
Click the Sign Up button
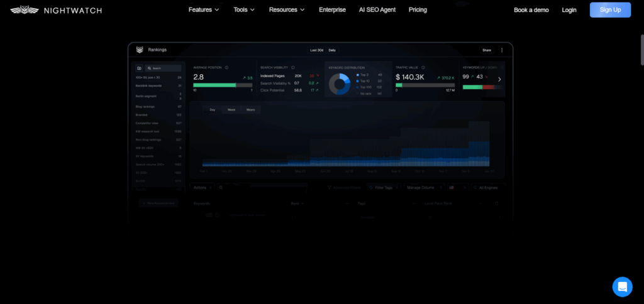(610, 10)
